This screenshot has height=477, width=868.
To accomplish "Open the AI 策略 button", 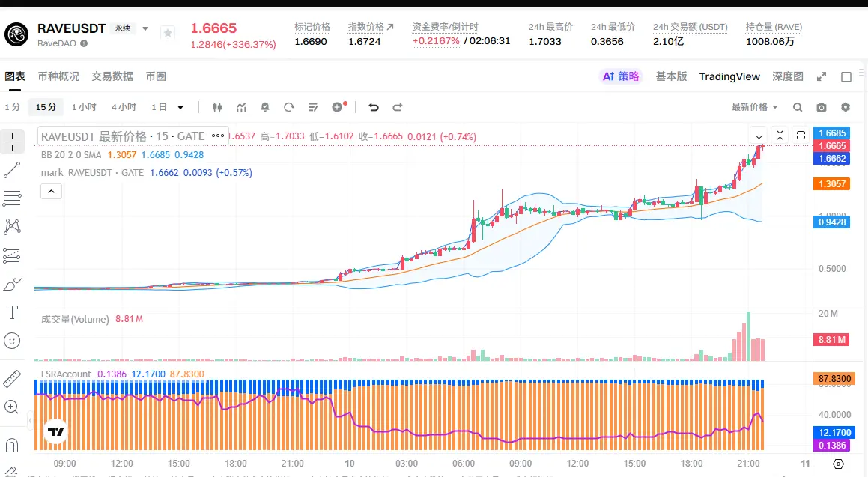I will click(x=621, y=76).
